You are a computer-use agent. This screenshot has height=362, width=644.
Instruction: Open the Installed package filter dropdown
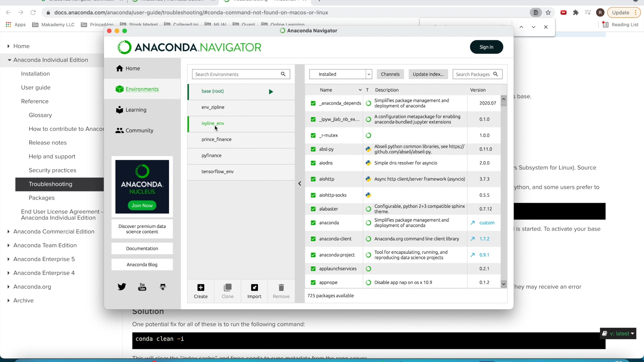340,74
